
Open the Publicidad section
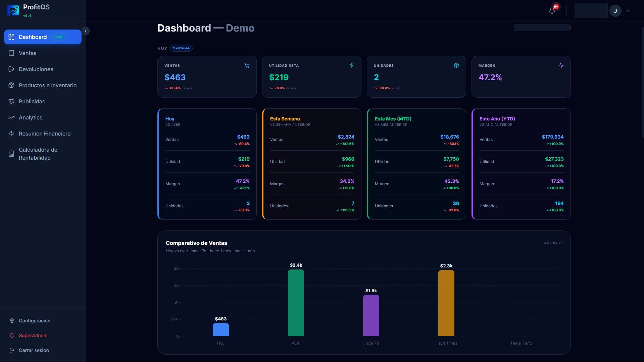(x=43, y=101)
